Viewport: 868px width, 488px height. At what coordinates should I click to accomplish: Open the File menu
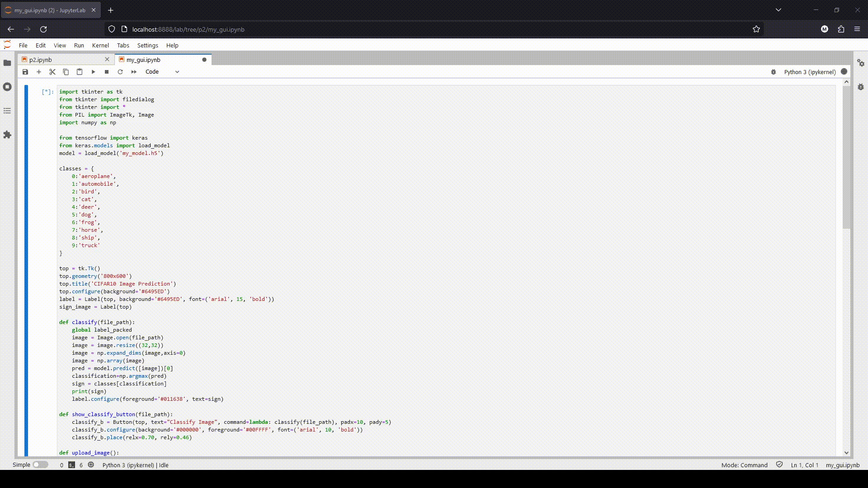pos(23,45)
